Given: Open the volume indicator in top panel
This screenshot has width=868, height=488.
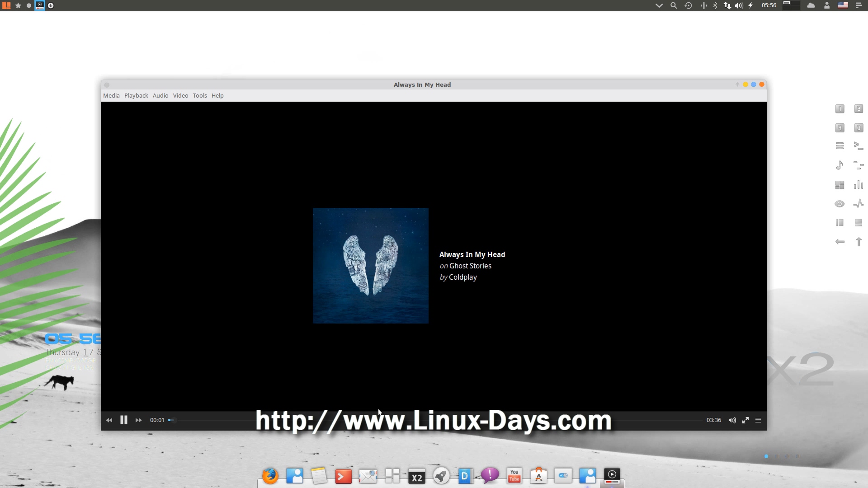Looking at the screenshot, I should pos(739,5).
